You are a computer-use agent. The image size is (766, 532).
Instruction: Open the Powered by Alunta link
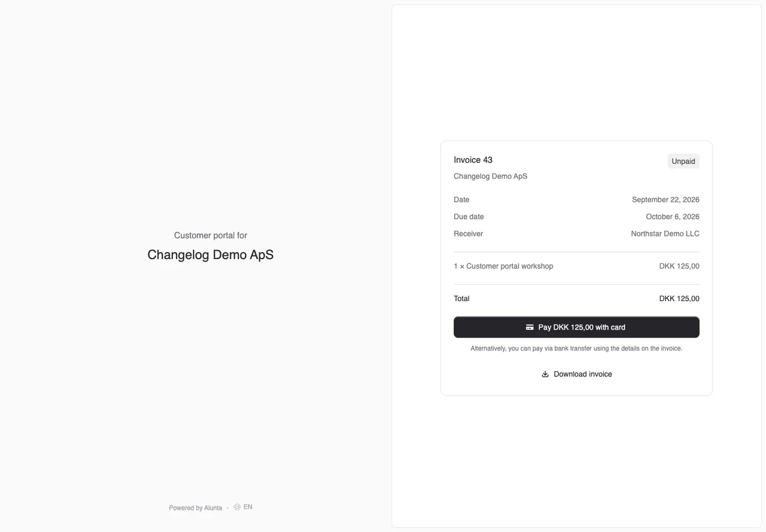196,508
